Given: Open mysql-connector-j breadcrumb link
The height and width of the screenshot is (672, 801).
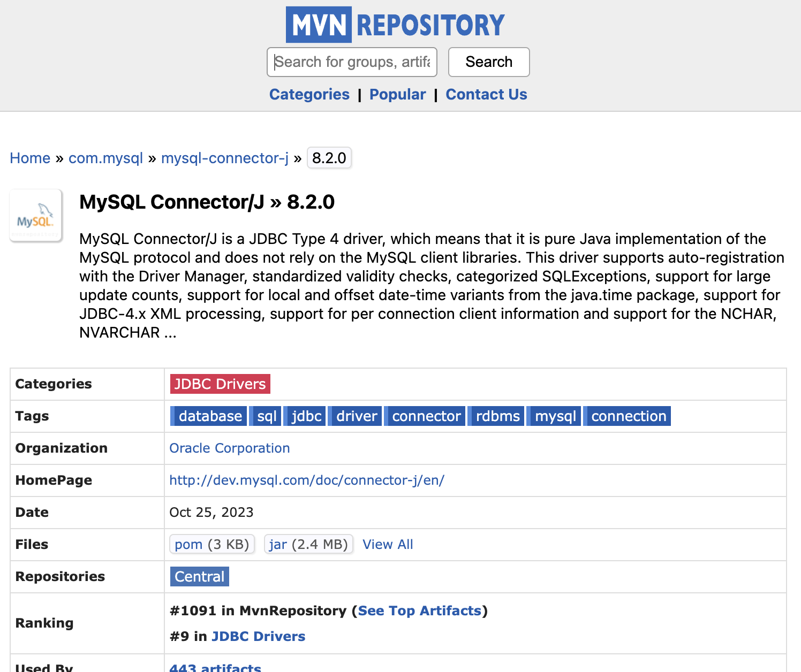Looking at the screenshot, I should point(225,158).
